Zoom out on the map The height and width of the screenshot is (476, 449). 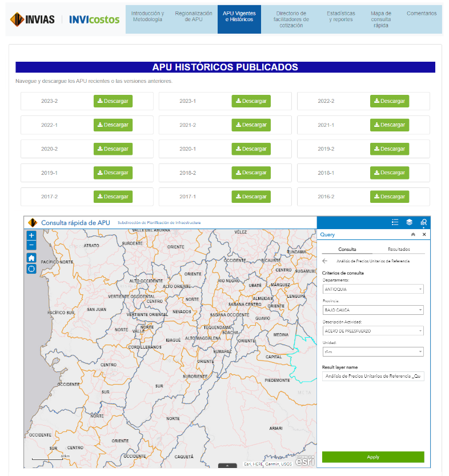(31, 246)
